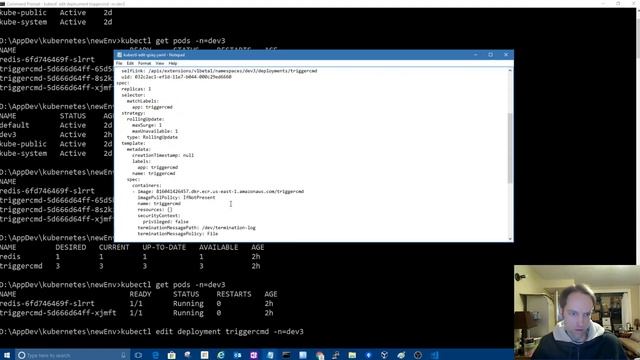The height and width of the screenshot is (360, 640).
Task: Click the 'terminationMessagePath' line
Action: [196, 228]
